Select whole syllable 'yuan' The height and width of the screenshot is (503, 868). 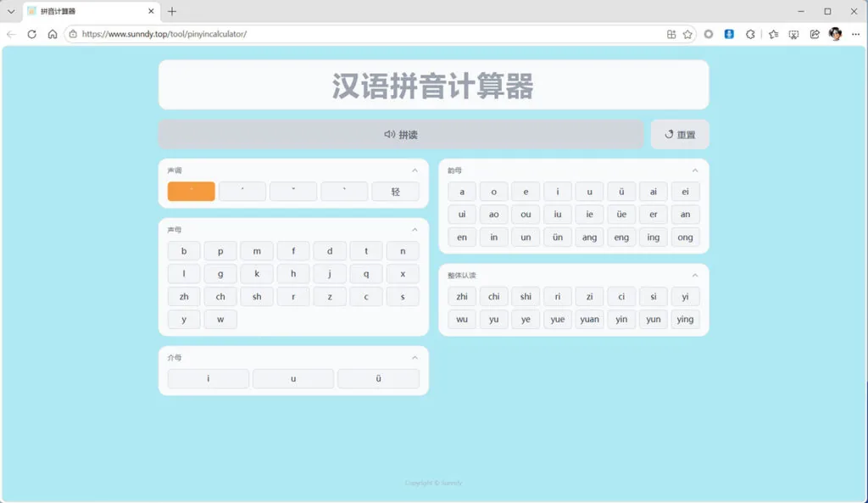point(590,319)
